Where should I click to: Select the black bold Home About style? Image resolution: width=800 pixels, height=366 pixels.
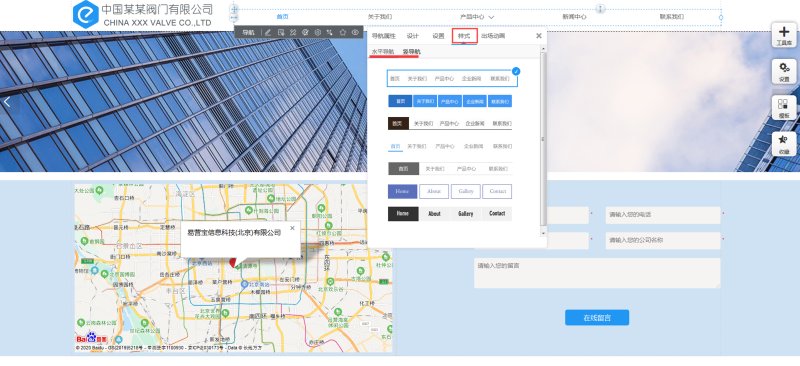(450, 213)
